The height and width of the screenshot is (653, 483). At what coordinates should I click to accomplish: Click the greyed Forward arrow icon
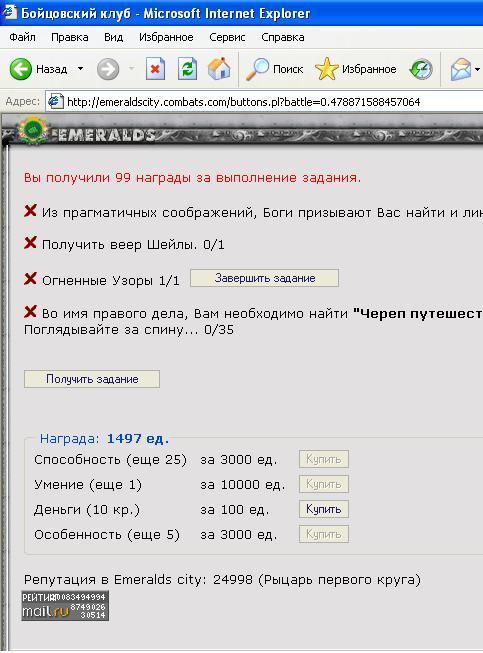pos(108,69)
